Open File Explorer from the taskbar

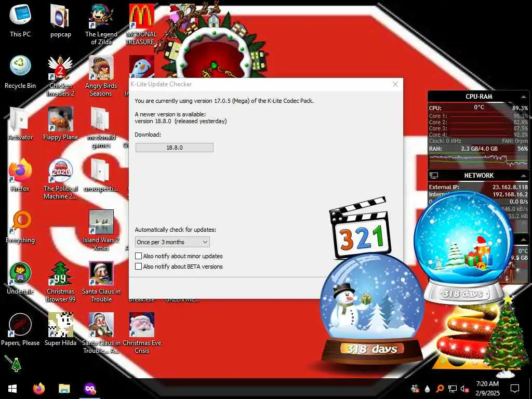(x=64, y=389)
